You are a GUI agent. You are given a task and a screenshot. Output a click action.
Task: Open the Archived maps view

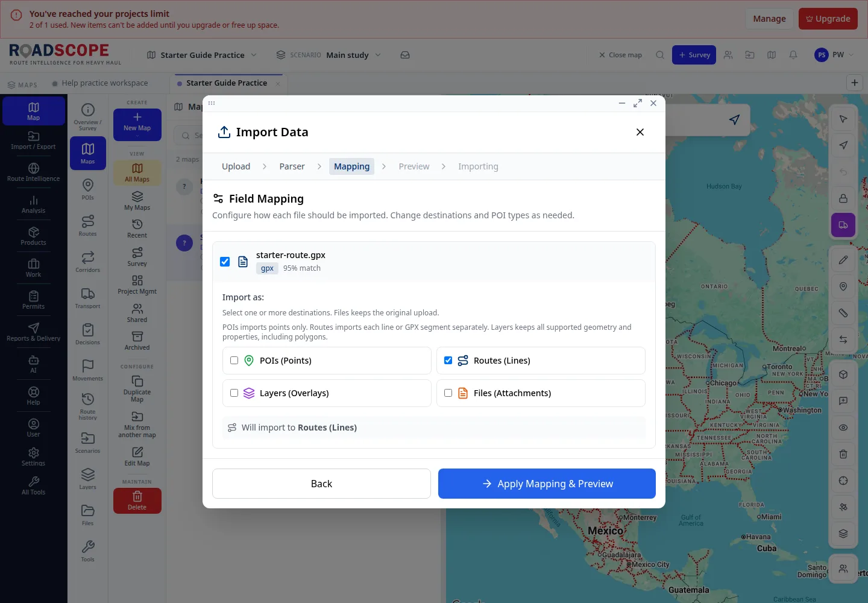[137, 341]
